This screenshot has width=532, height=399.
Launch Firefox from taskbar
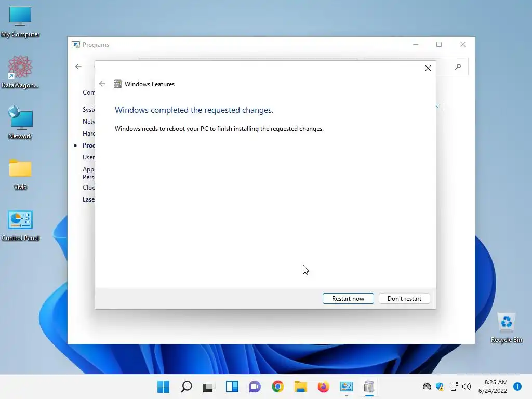[323, 387]
